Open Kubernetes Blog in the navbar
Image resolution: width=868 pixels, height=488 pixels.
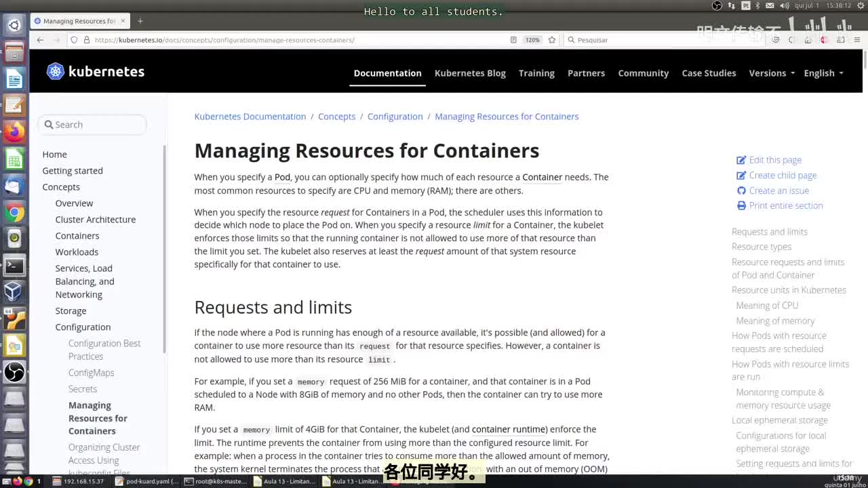coord(470,73)
